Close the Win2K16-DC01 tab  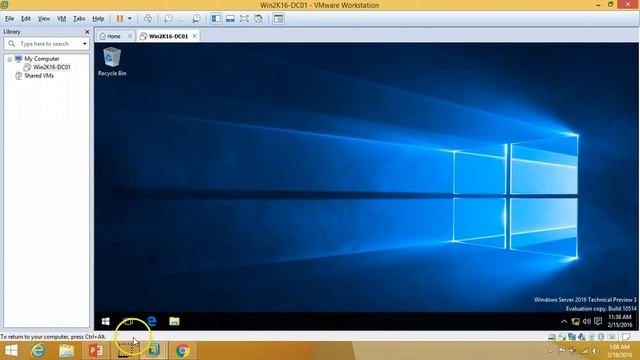pyautogui.click(x=195, y=36)
